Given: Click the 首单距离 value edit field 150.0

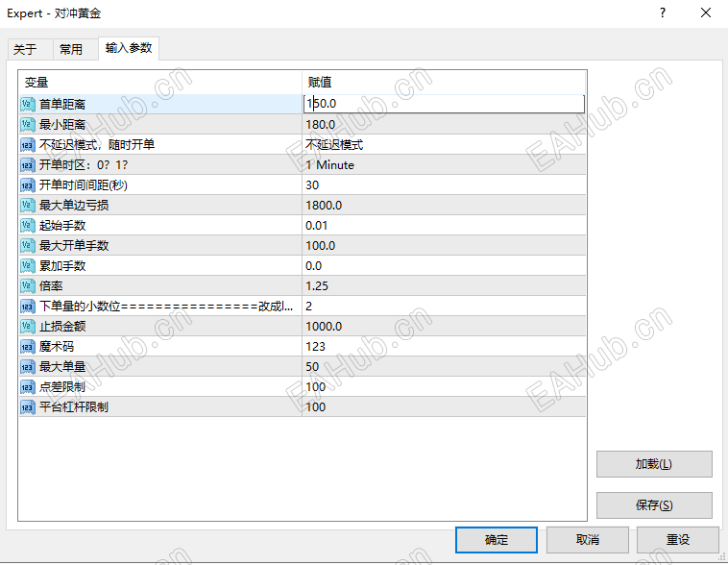Looking at the screenshot, I should pyautogui.click(x=444, y=104).
